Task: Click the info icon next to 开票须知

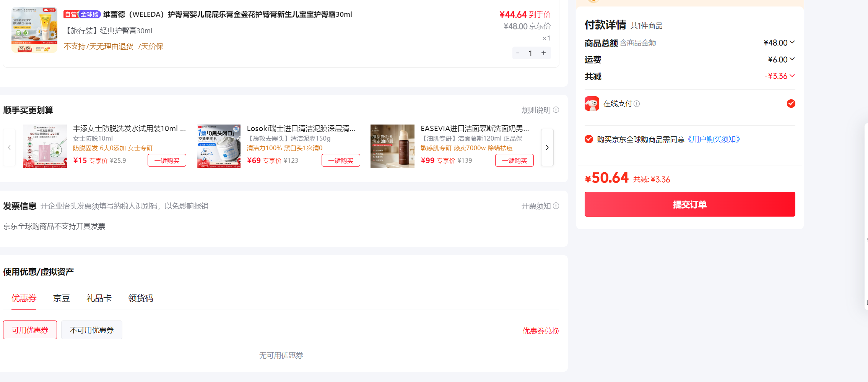Action: tap(556, 206)
